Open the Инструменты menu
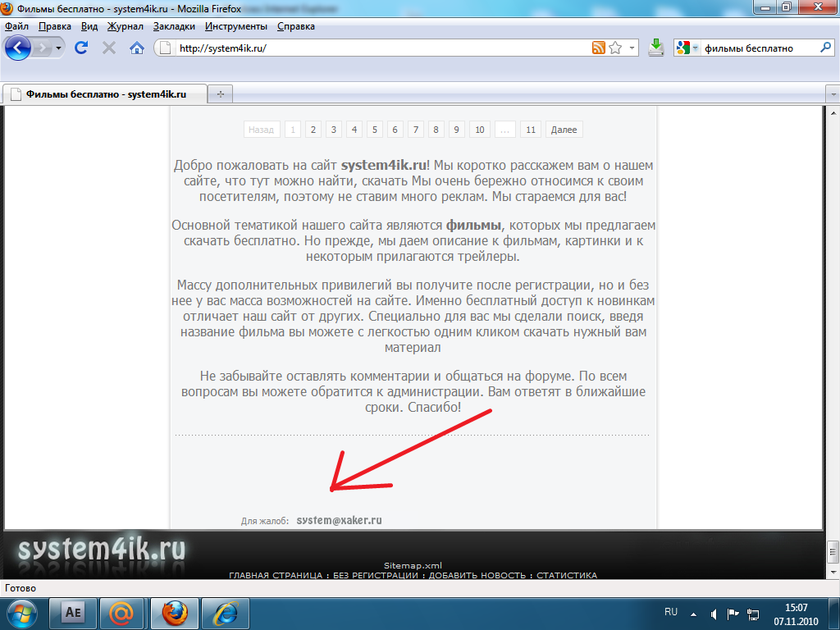 [x=235, y=26]
